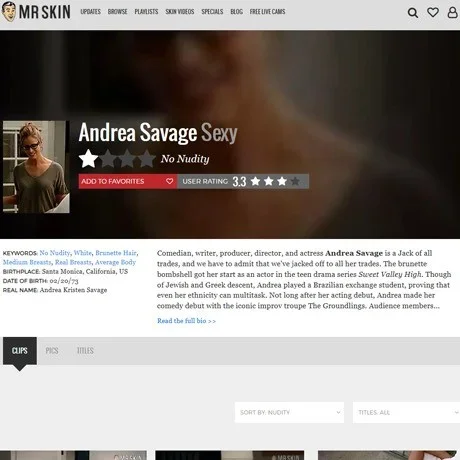This screenshot has width=460, height=460.
Task: Click the No Nudity rating label
Action: tap(185, 159)
